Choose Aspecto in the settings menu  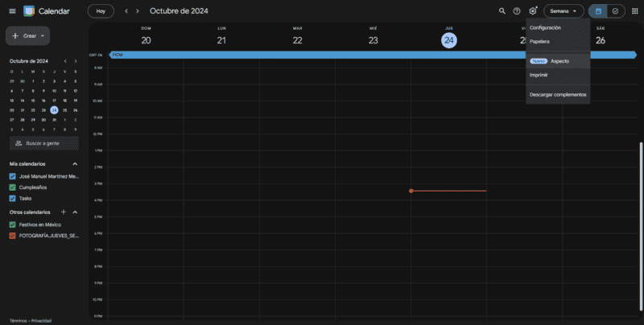[x=558, y=61]
